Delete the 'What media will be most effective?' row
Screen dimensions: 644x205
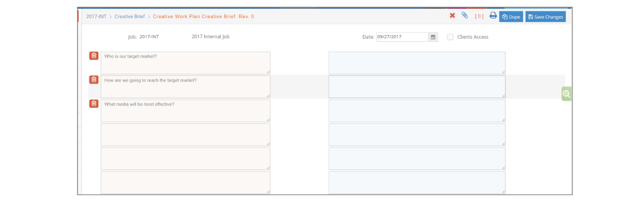[94, 103]
